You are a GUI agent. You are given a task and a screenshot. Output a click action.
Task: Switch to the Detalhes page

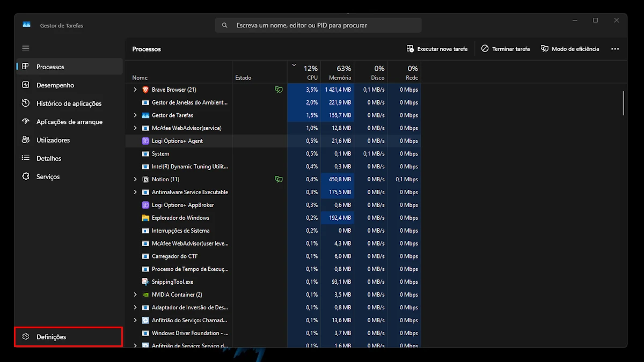point(48,158)
